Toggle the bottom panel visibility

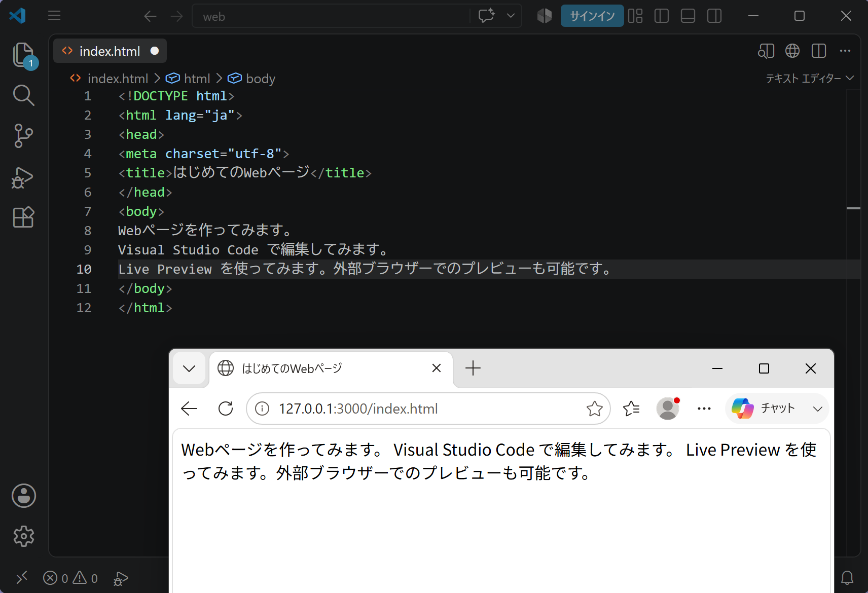tap(688, 16)
